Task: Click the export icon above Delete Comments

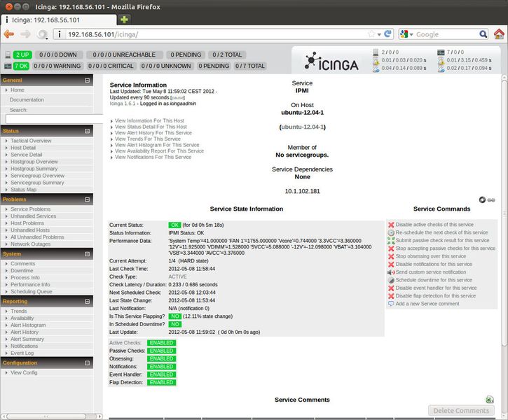Action: [490, 400]
